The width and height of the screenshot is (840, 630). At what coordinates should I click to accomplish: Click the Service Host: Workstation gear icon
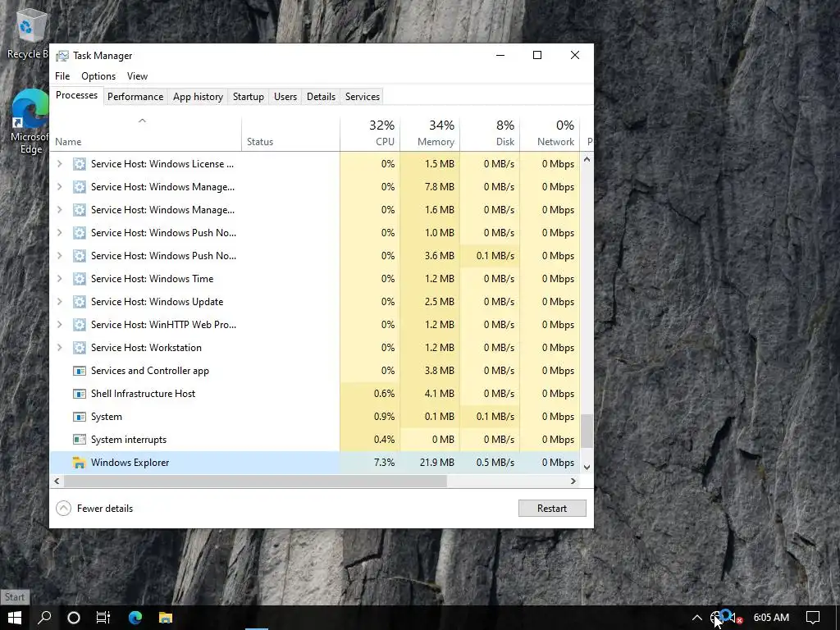coord(80,348)
